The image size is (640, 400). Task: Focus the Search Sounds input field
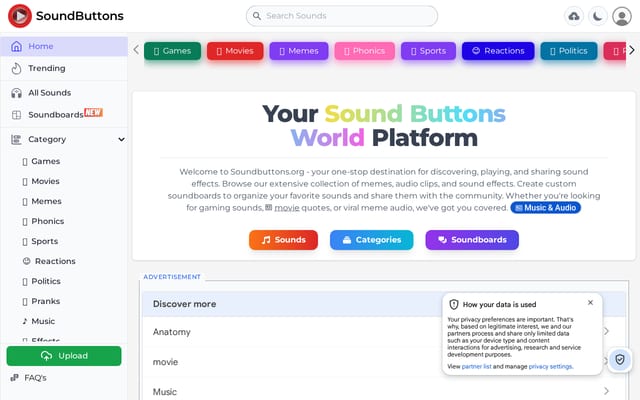tap(342, 16)
